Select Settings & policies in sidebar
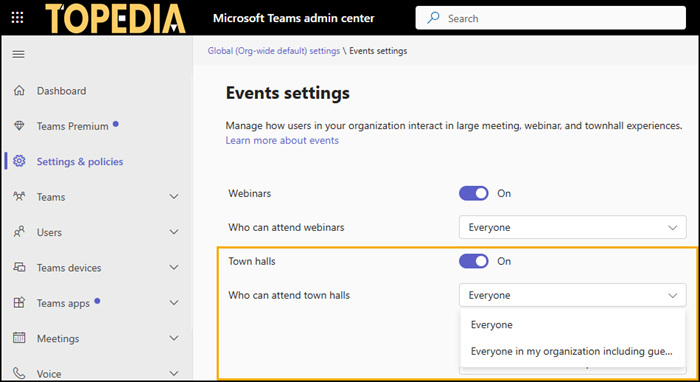 tap(80, 162)
